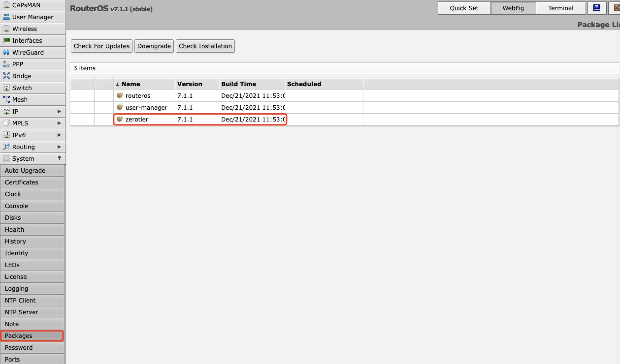Image resolution: width=620 pixels, height=364 pixels.
Task: Click the small terminal icon near top right
Action: [x=597, y=8]
